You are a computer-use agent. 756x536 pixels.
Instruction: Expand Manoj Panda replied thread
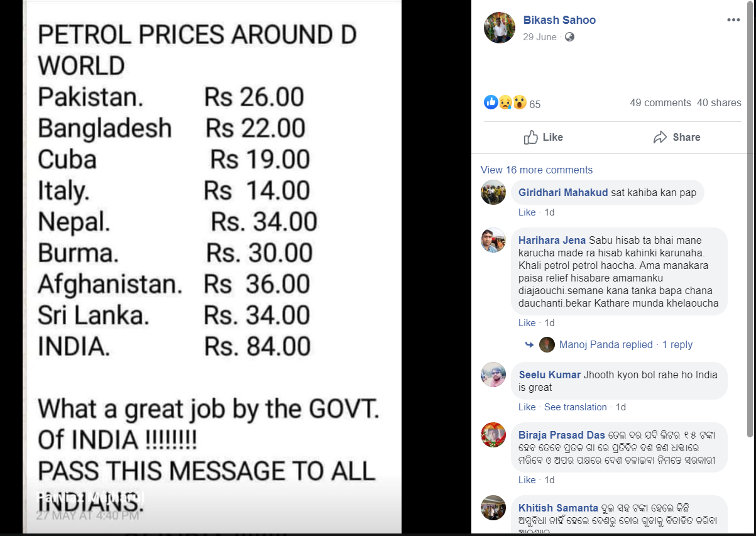point(606,344)
